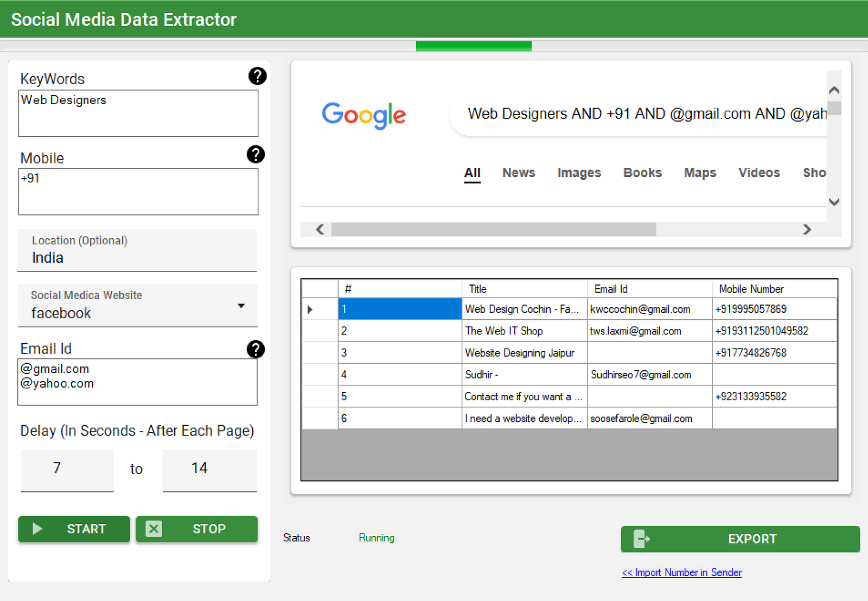The width and height of the screenshot is (868, 601).
Task: Stop the extraction with the STOP button
Action: (196, 529)
